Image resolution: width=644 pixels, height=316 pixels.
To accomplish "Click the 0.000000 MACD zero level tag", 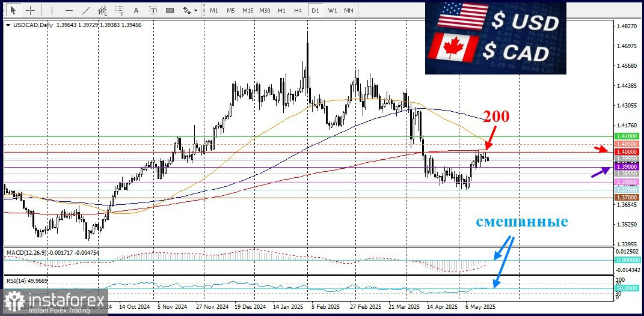I will [627, 260].
